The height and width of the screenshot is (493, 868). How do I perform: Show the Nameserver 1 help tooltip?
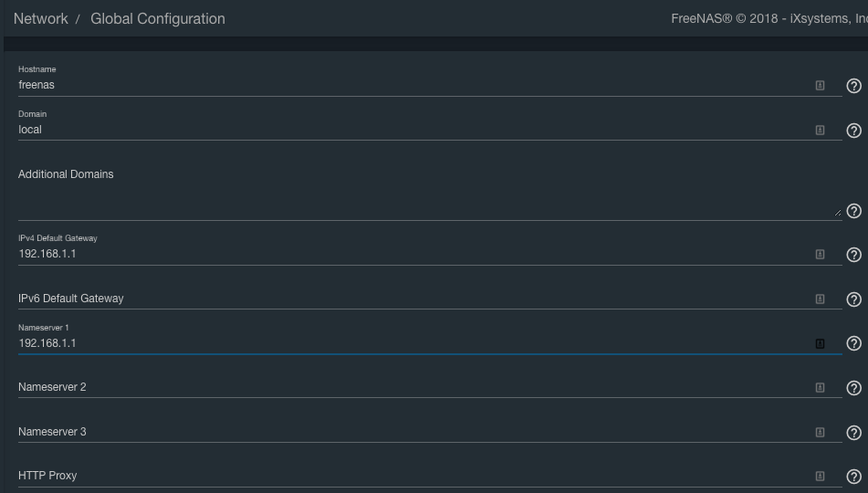(x=854, y=343)
